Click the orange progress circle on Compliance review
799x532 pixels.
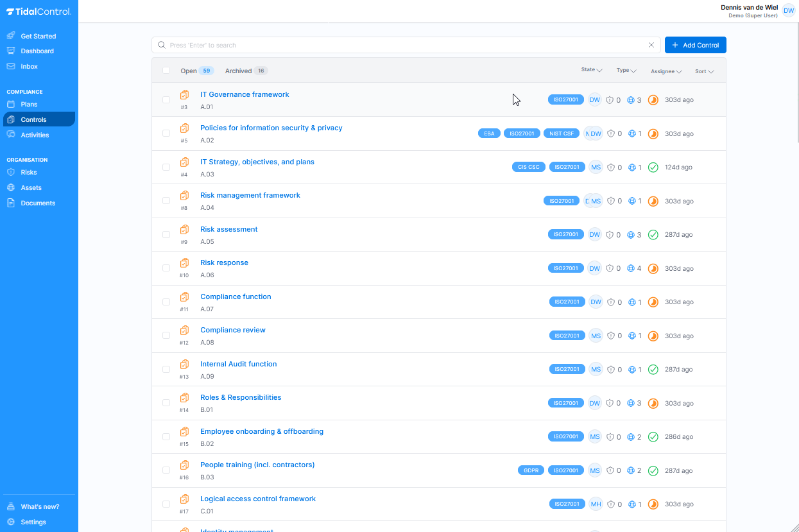[x=653, y=335]
